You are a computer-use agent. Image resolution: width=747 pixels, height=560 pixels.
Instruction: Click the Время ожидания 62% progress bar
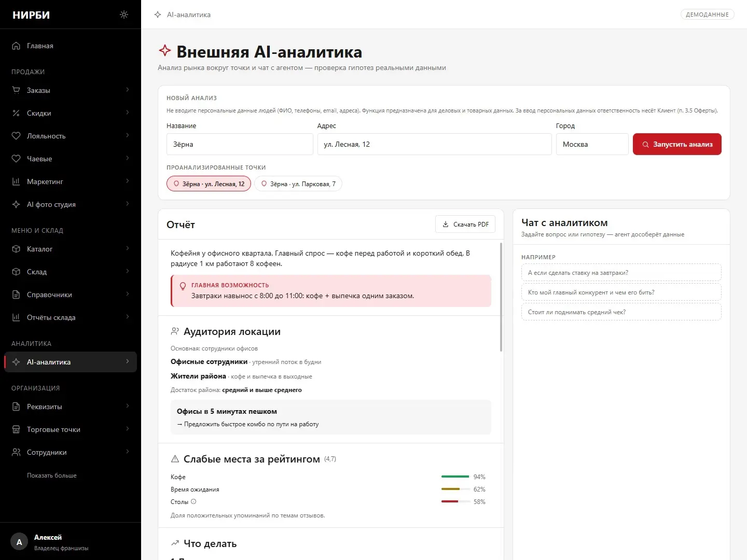pyautogui.click(x=456, y=489)
